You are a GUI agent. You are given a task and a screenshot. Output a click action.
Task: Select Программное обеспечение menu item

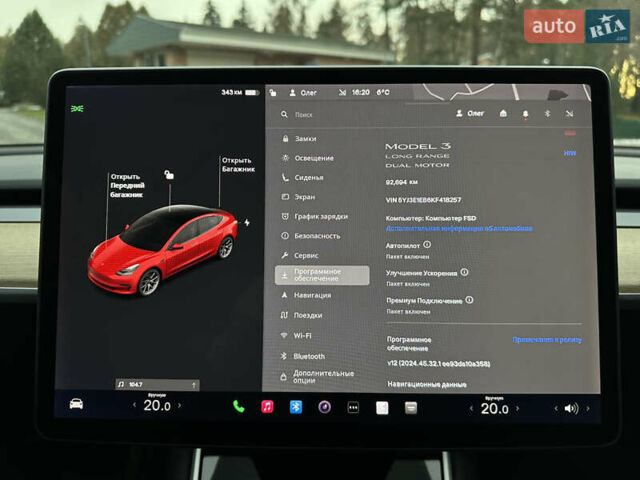(322, 275)
